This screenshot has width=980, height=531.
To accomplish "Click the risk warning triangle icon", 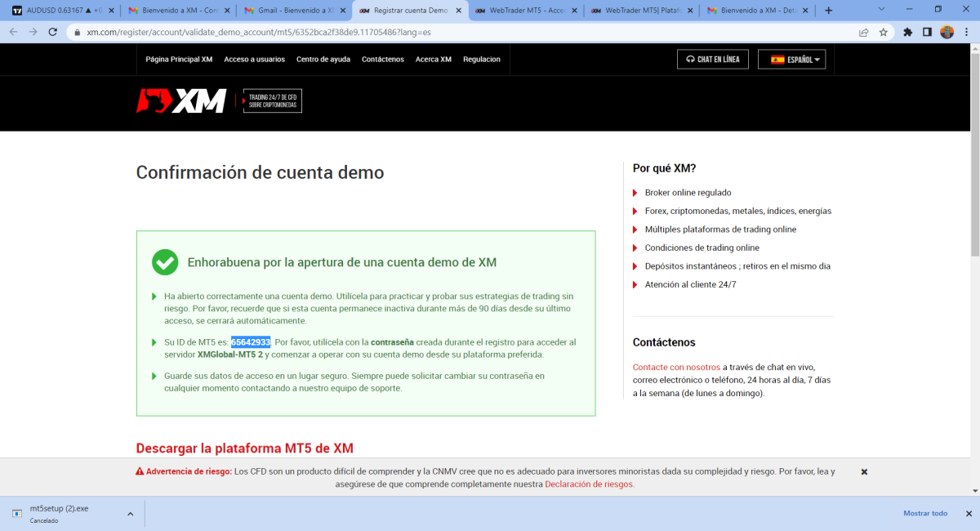I will (140, 472).
